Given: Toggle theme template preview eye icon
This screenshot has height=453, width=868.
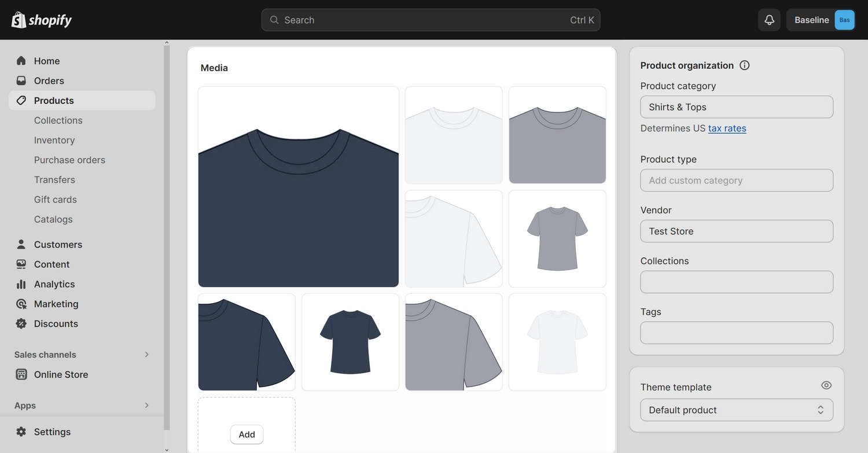Looking at the screenshot, I should tap(826, 385).
